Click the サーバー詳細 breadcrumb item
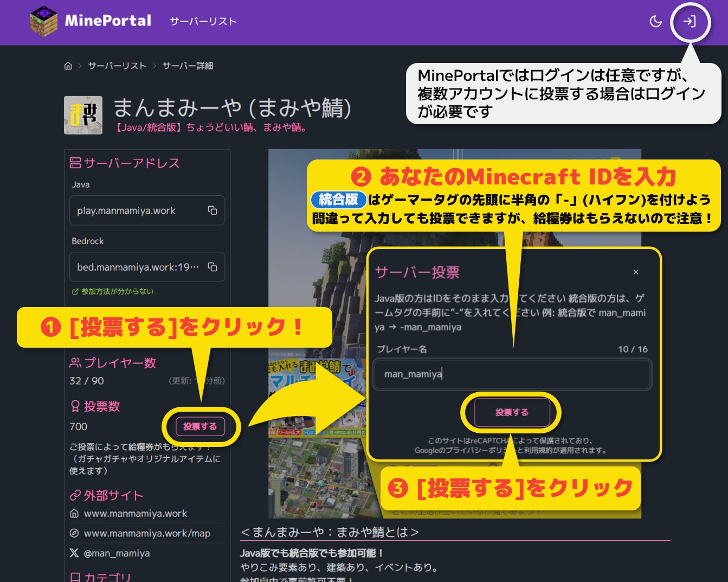728x582 pixels. (188, 66)
